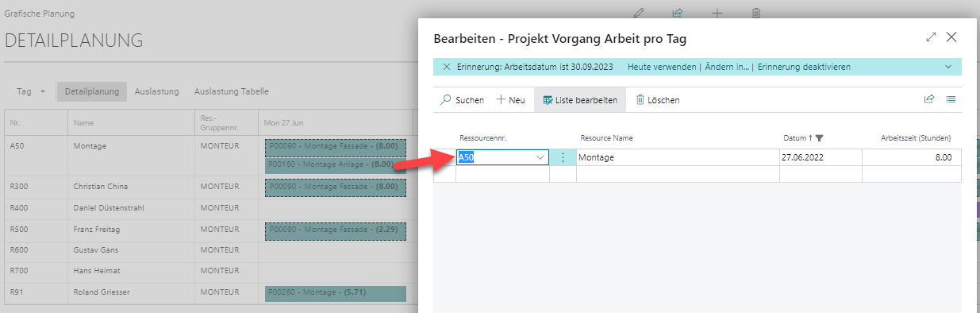Click Erinnerung deaktivieren link

(804, 67)
